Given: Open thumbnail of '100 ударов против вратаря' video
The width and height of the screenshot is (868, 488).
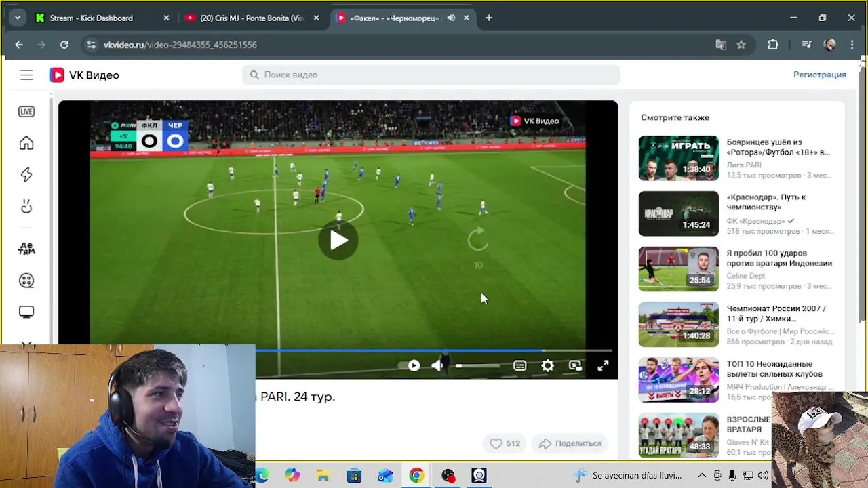Looking at the screenshot, I should (x=679, y=269).
